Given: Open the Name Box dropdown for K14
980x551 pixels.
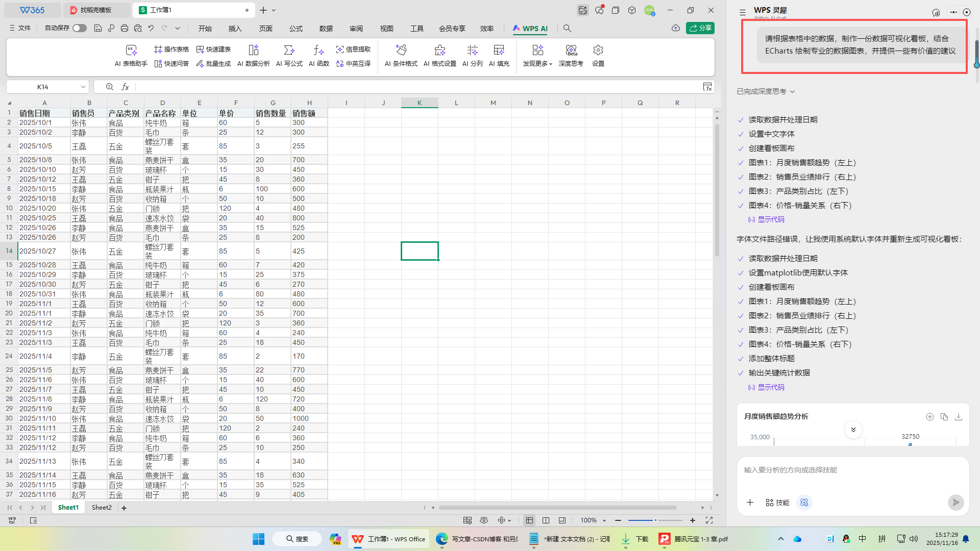Looking at the screenshot, I should point(83,87).
